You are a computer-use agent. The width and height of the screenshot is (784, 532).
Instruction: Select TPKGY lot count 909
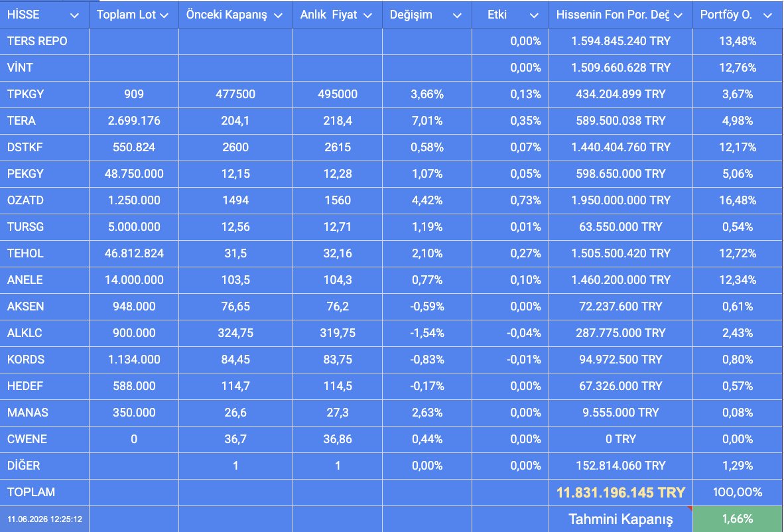(x=134, y=94)
